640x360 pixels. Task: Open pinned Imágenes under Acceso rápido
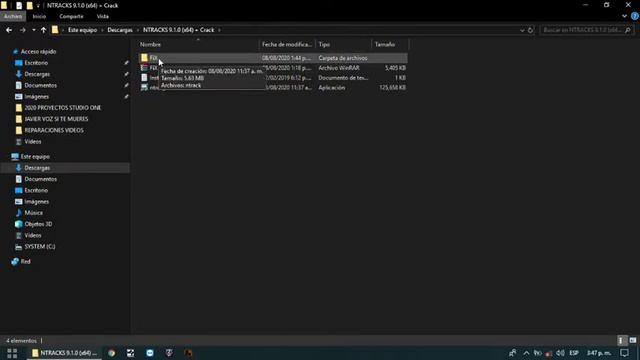point(36,96)
